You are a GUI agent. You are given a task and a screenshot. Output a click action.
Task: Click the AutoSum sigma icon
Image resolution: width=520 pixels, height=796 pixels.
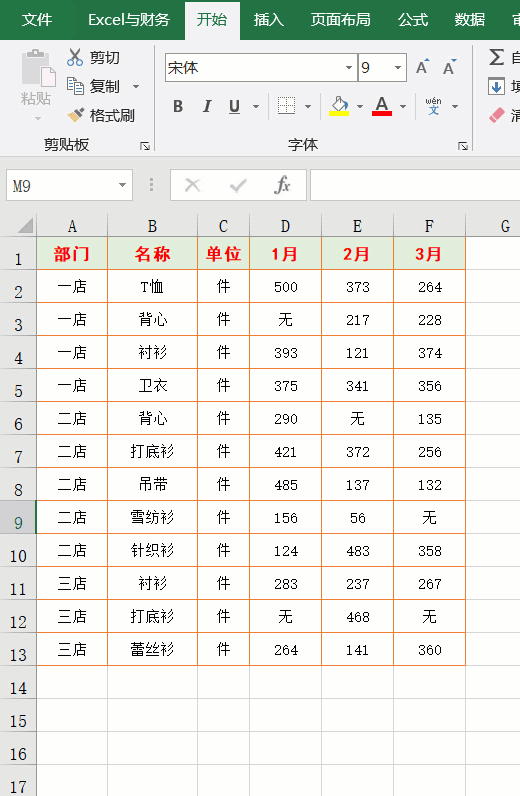(496, 57)
